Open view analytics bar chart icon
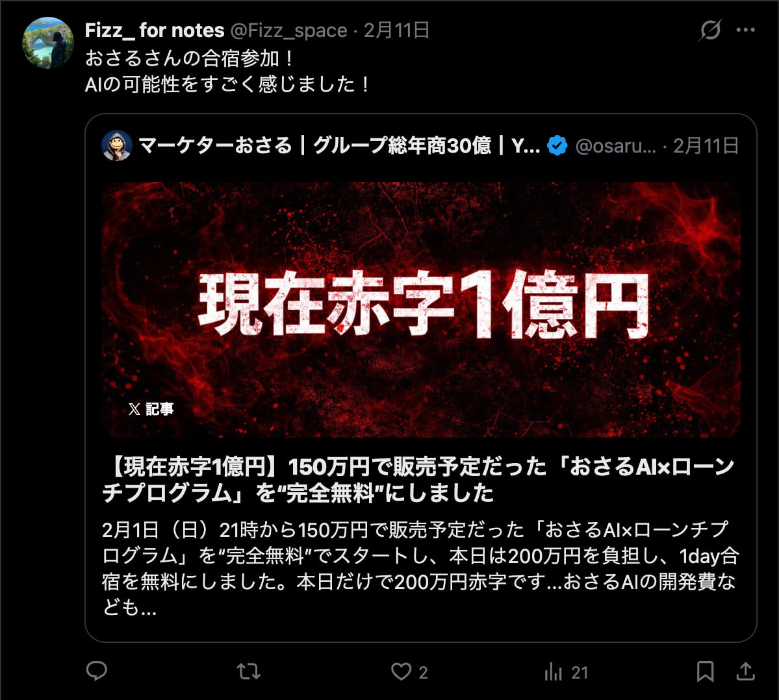The width and height of the screenshot is (779, 700). pyautogui.click(x=554, y=671)
